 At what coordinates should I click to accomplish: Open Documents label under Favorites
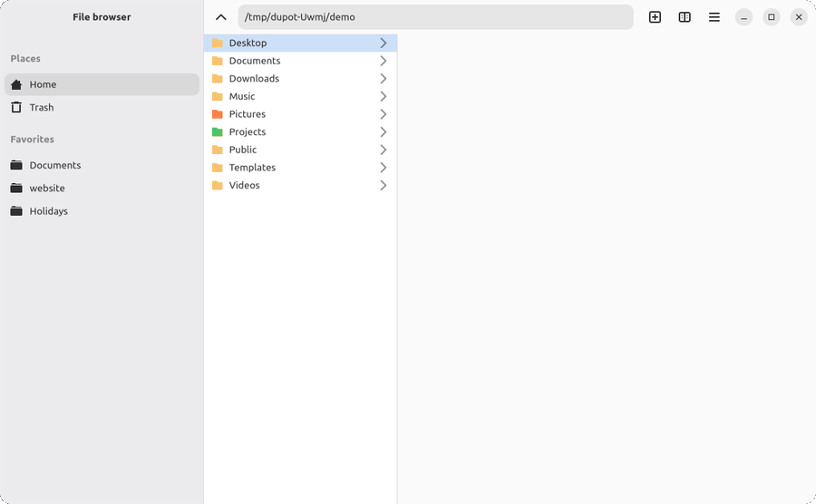[55, 165]
